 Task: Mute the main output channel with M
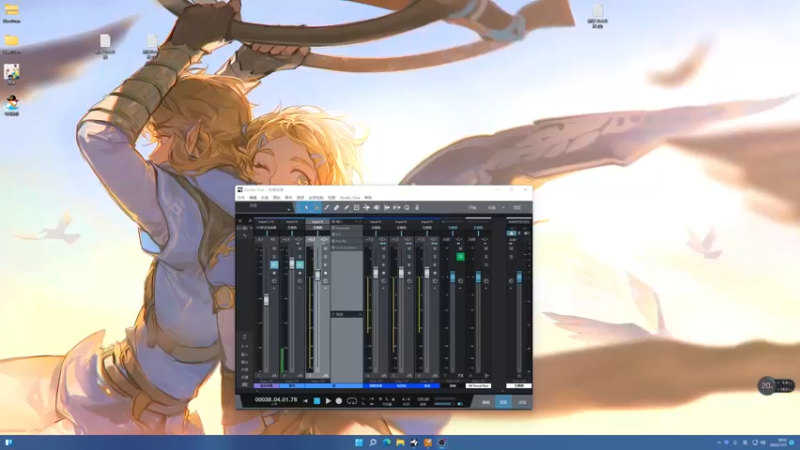click(x=511, y=249)
